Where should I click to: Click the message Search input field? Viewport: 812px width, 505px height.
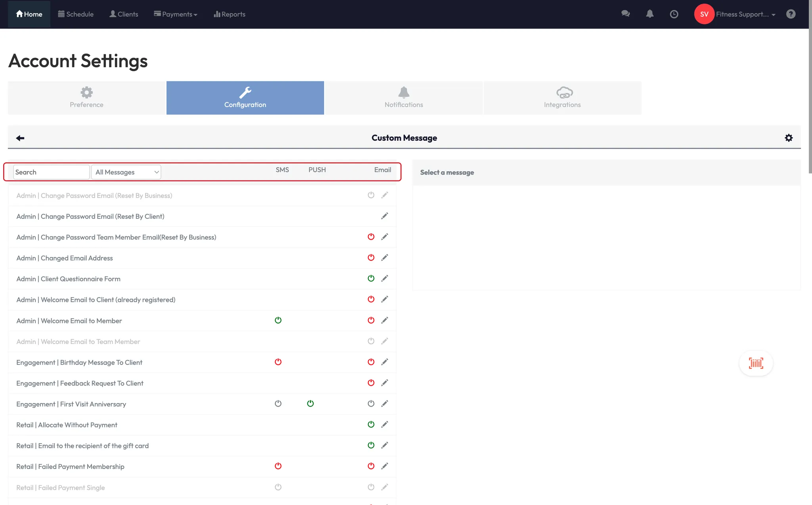pos(51,172)
